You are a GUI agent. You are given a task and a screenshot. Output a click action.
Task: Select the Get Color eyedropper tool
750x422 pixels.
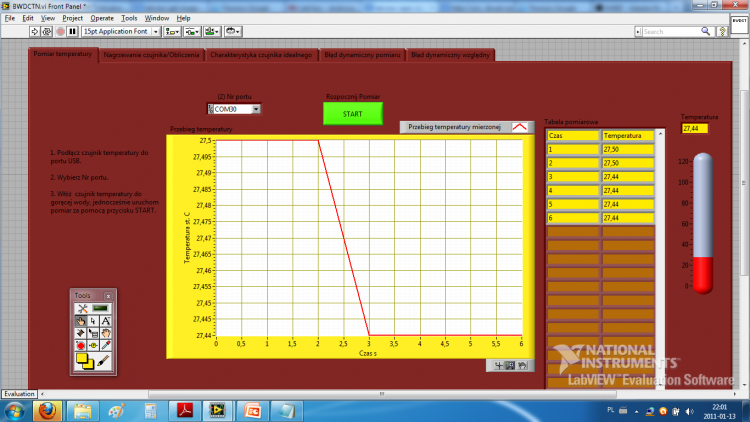(x=106, y=345)
